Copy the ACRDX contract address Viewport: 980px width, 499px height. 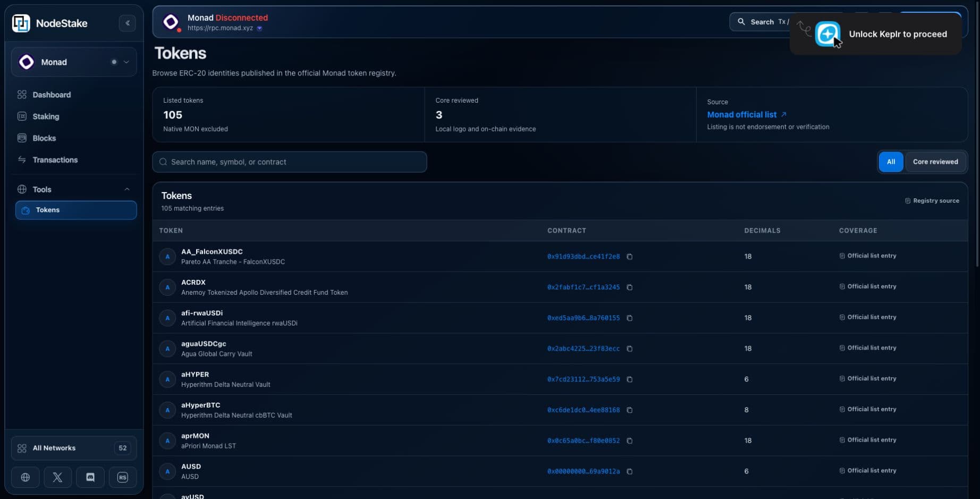[x=629, y=287]
